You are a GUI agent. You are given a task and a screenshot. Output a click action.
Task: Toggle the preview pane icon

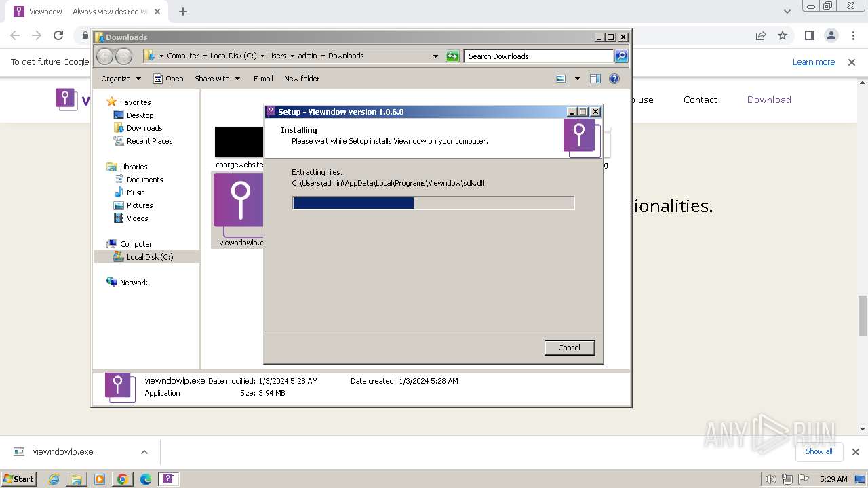(x=595, y=79)
